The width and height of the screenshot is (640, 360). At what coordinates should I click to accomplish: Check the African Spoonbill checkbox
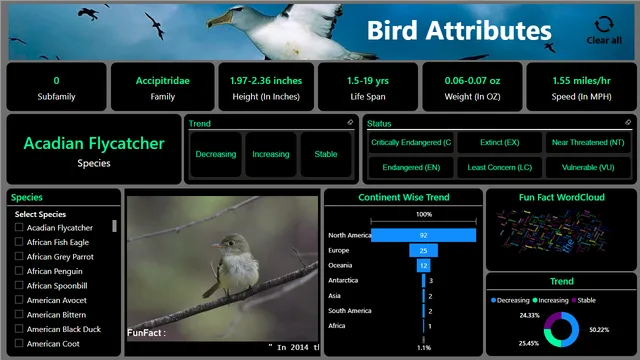19,285
